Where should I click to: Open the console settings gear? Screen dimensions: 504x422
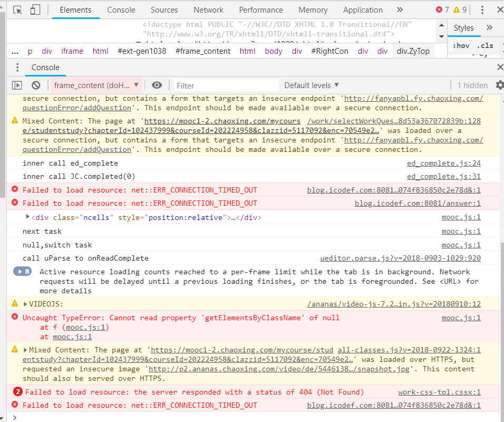[499, 85]
